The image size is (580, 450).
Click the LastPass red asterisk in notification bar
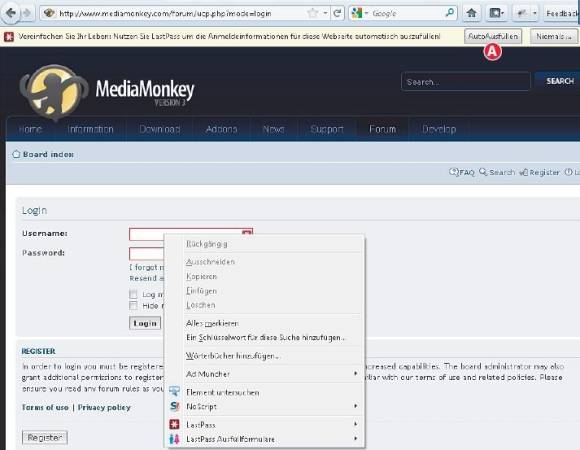[9, 37]
